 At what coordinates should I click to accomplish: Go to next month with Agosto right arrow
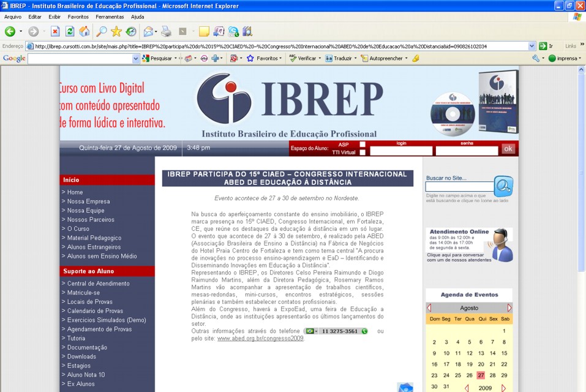pyautogui.click(x=509, y=308)
